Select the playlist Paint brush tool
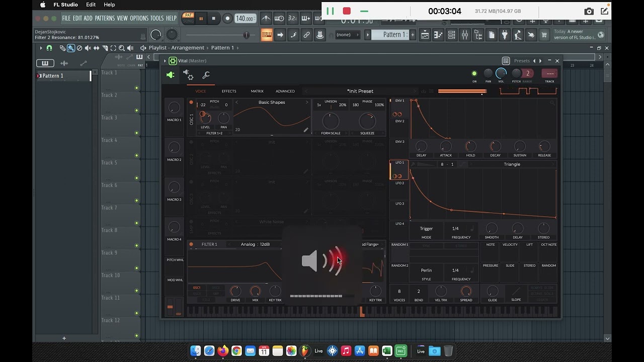Screen dimensions: 644x362 71,48
